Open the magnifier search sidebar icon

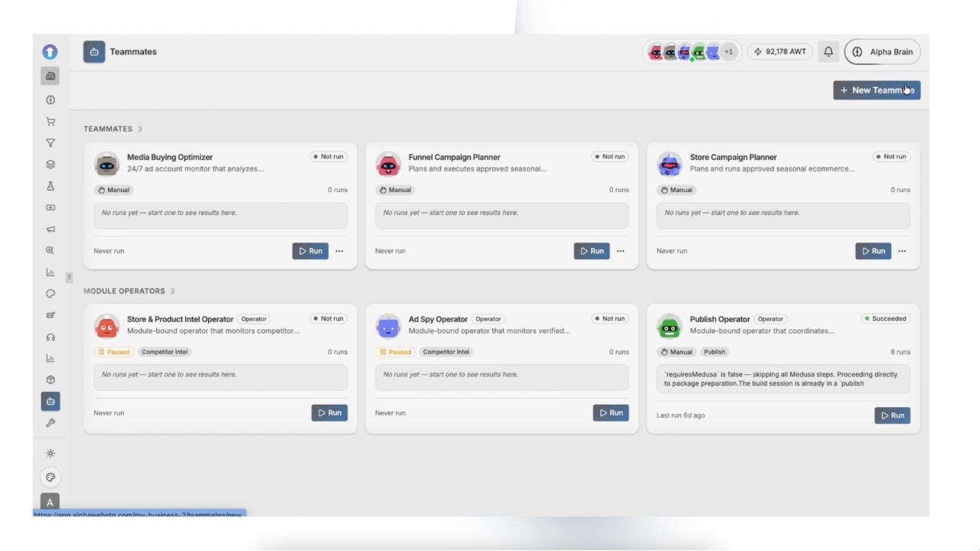(x=51, y=250)
